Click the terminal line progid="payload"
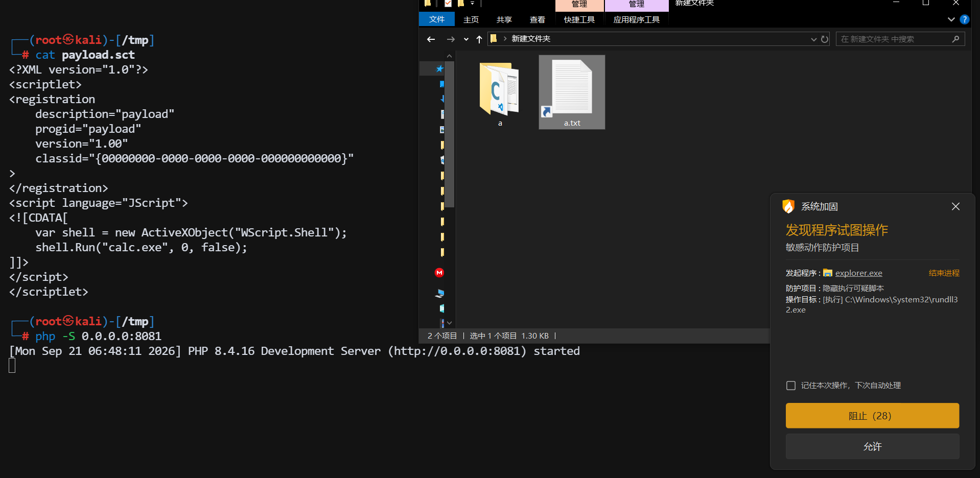 88,129
